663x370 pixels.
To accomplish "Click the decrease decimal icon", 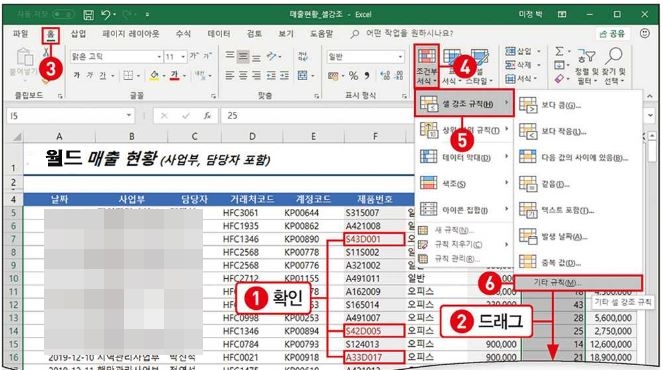I will click(399, 76).
